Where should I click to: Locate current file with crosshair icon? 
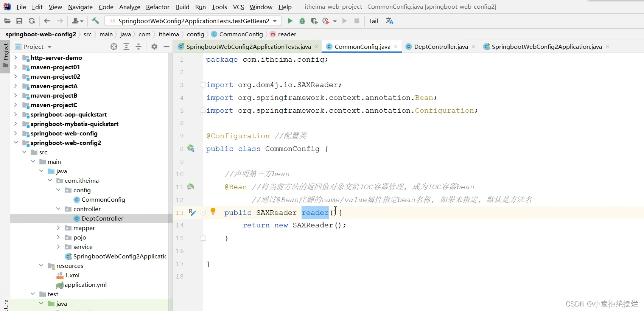[114, 47]
